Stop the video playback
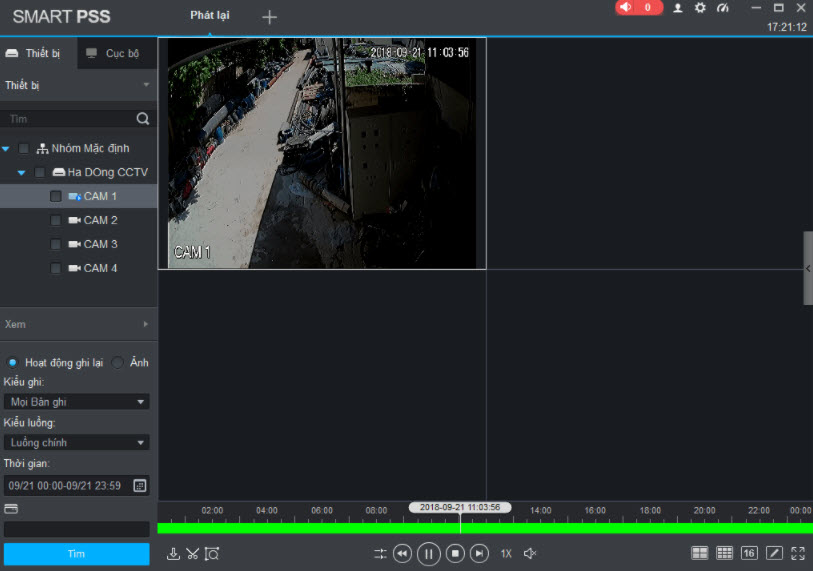Image resolution: width=813 pixels, height=571 pixels. pos(454,553)
